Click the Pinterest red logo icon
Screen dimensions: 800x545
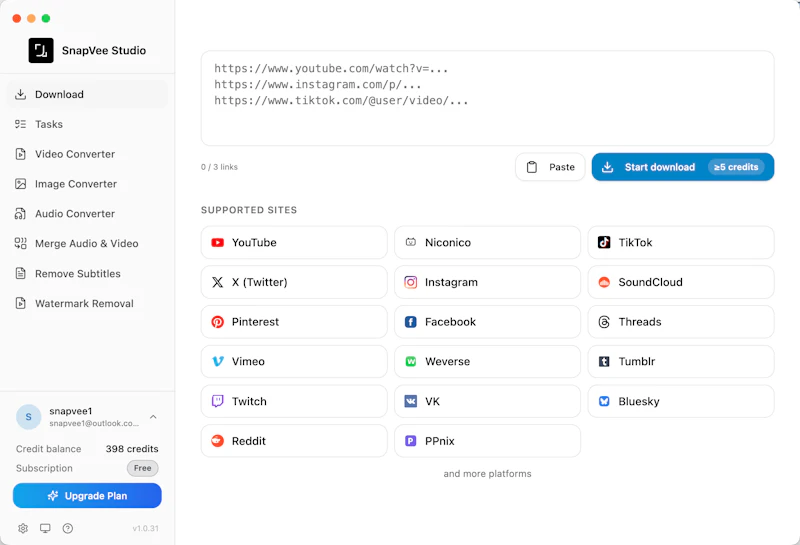218,322
